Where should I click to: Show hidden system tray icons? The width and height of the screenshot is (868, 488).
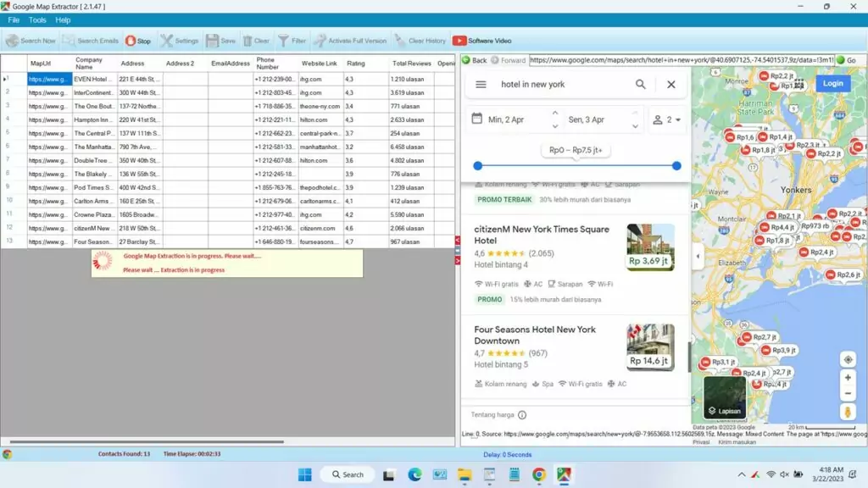click(x=741, y=474)
